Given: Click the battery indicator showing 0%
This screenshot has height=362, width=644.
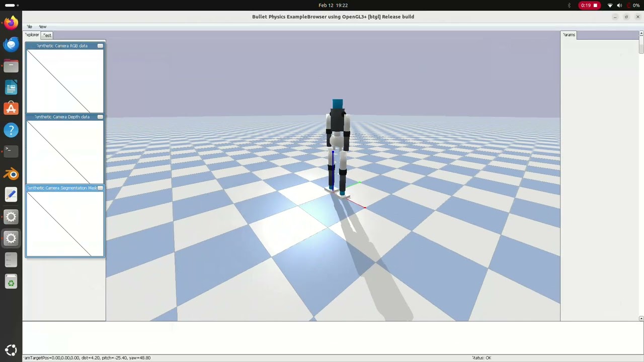Looking at the screenshot, I should click(633, 6).
